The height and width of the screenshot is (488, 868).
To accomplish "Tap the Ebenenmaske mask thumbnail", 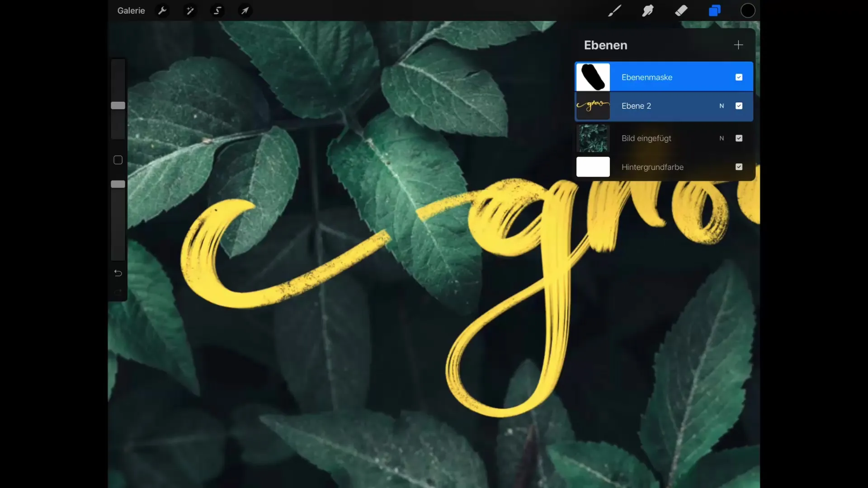I will [x=593, y=77].
